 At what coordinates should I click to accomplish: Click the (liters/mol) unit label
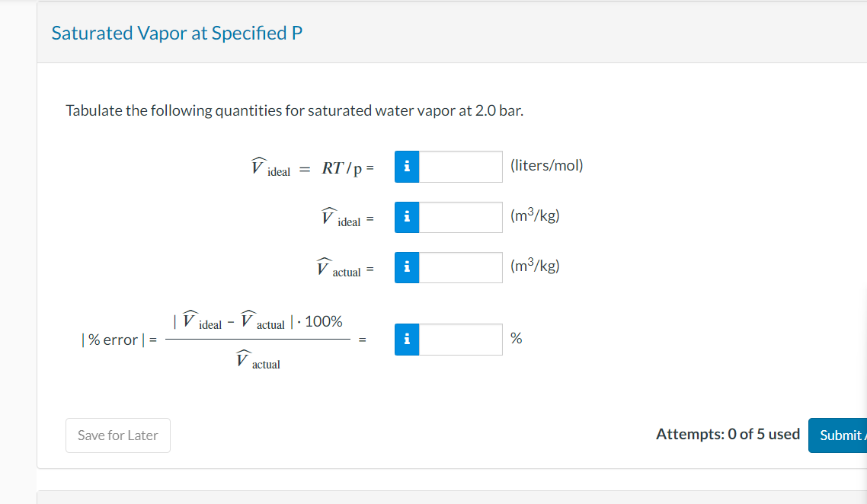546,165
